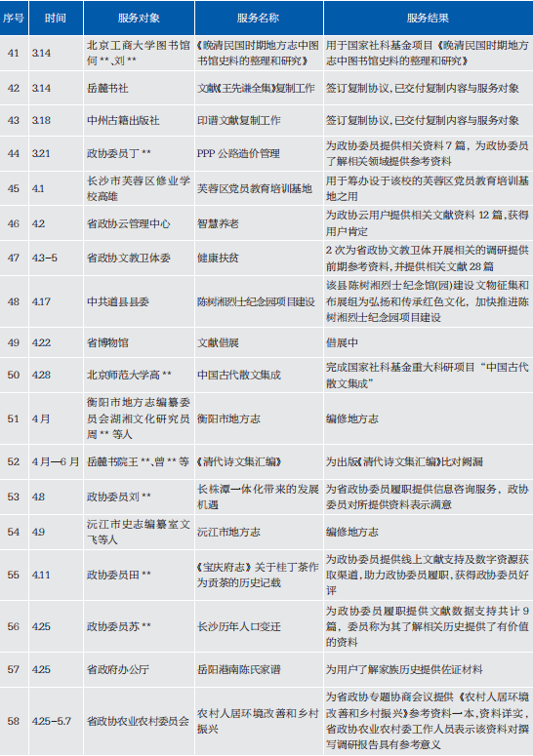Click the 中国古代散文集成 service name cell
This screenshot has width=533, height=756.
259,376
